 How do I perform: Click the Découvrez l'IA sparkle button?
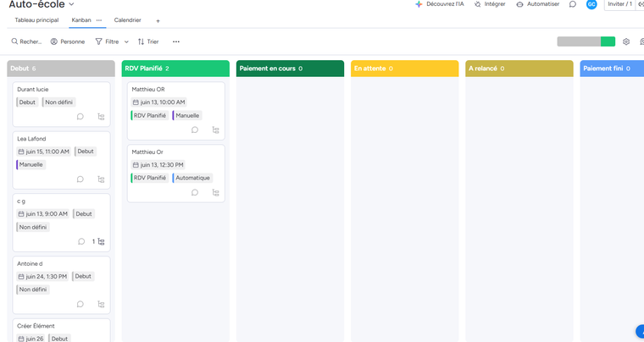[440, 4]
